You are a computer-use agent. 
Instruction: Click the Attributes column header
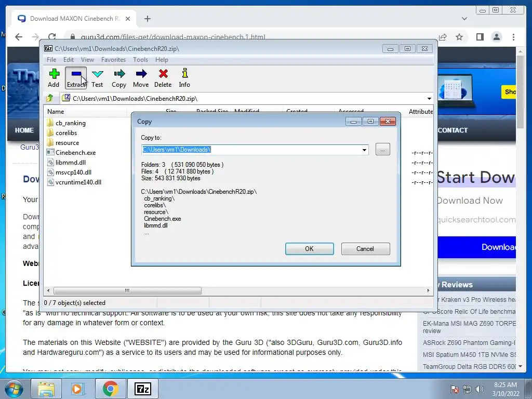(x=421, y=111)
